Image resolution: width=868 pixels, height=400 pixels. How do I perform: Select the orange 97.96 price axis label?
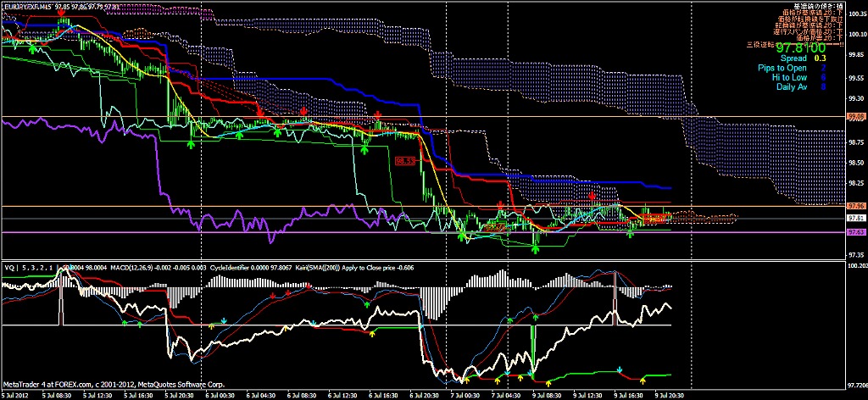(855, 206)
